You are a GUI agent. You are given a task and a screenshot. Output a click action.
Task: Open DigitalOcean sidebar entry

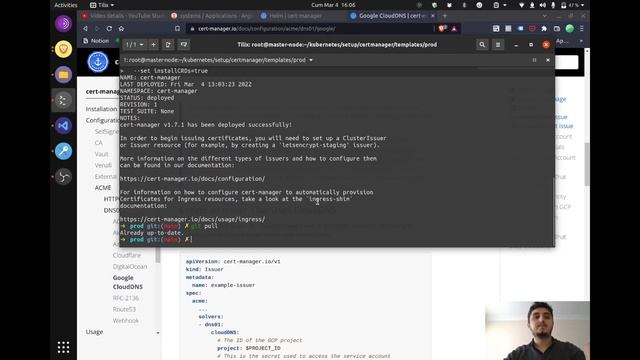130,267
